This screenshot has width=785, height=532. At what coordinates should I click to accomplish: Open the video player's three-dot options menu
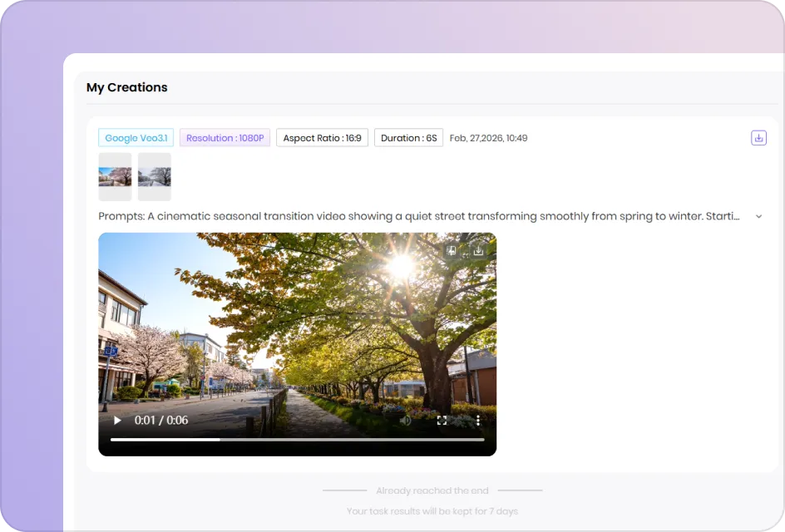pos(478,421)
